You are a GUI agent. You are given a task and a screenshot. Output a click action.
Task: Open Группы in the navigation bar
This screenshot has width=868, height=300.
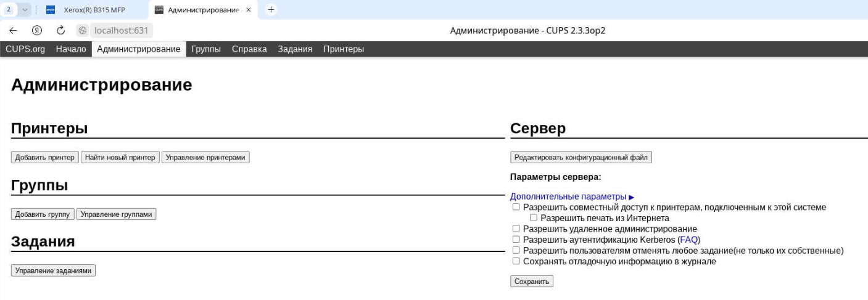(x=206, y=49)
